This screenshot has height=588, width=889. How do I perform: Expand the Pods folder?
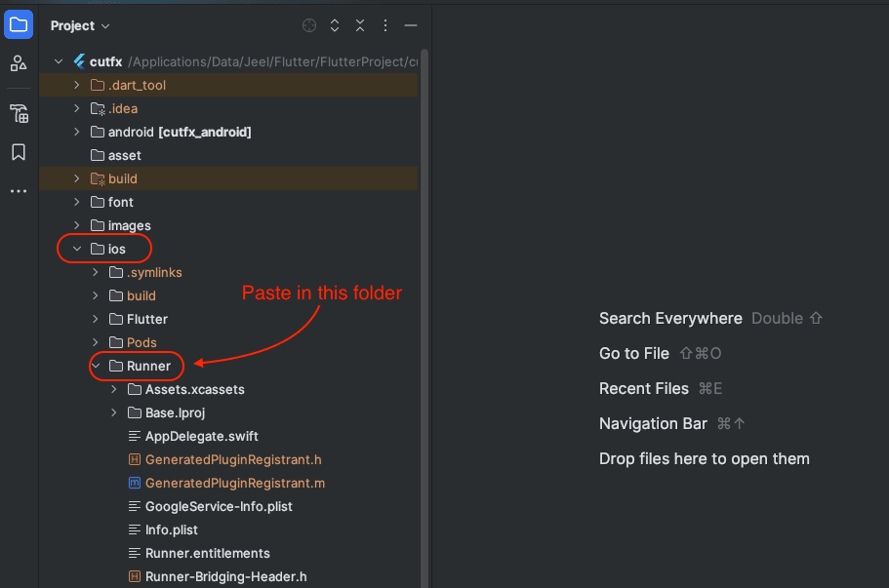point(94,342)
